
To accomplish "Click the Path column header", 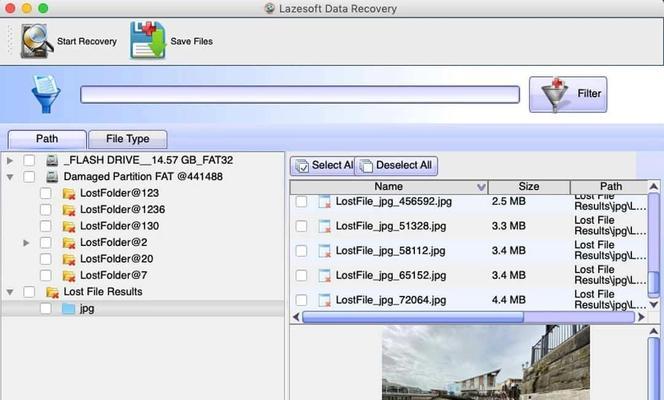I will pyautogui.click(x=610, y=187).
